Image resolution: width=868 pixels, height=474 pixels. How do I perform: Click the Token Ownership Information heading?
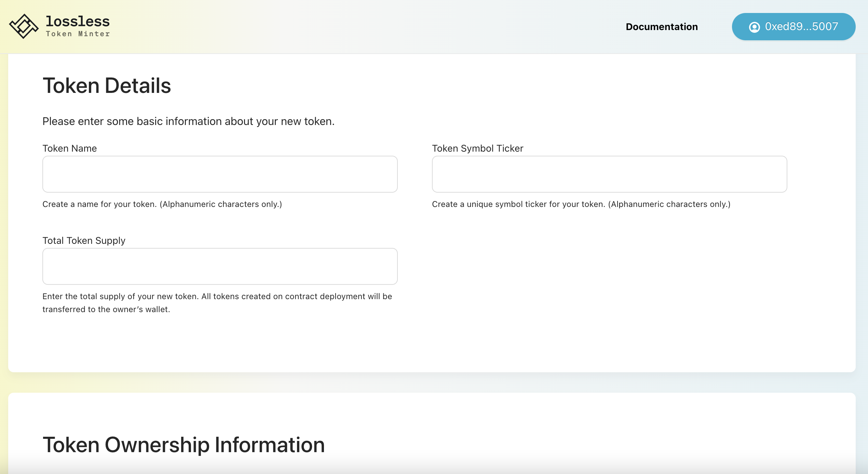pyautogui.click(x=184, y=445)
